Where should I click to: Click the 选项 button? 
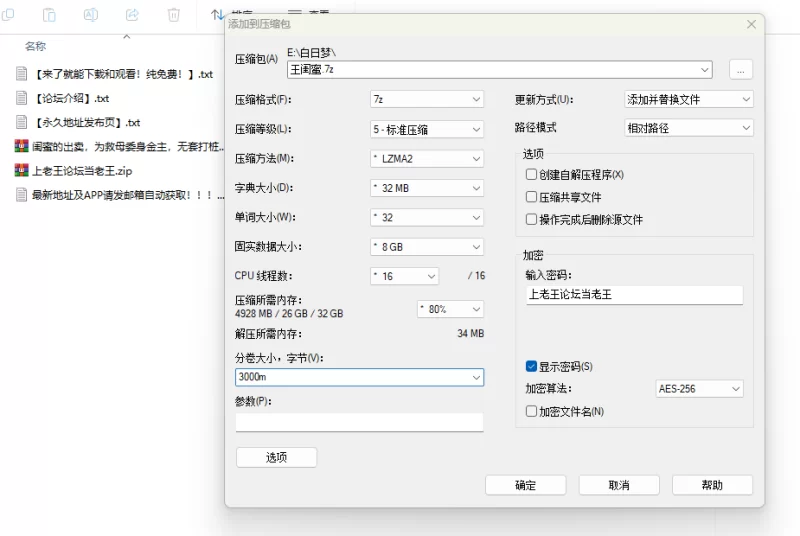coord(277,457)
